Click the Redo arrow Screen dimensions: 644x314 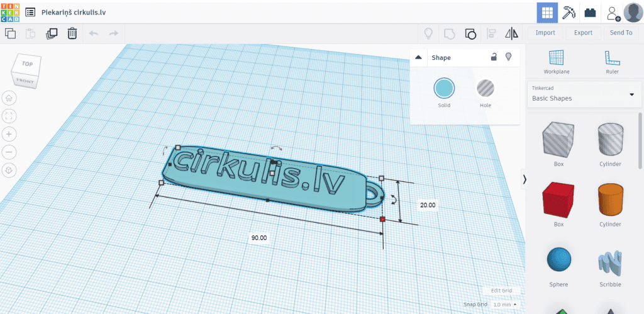(x=114, y=33)
